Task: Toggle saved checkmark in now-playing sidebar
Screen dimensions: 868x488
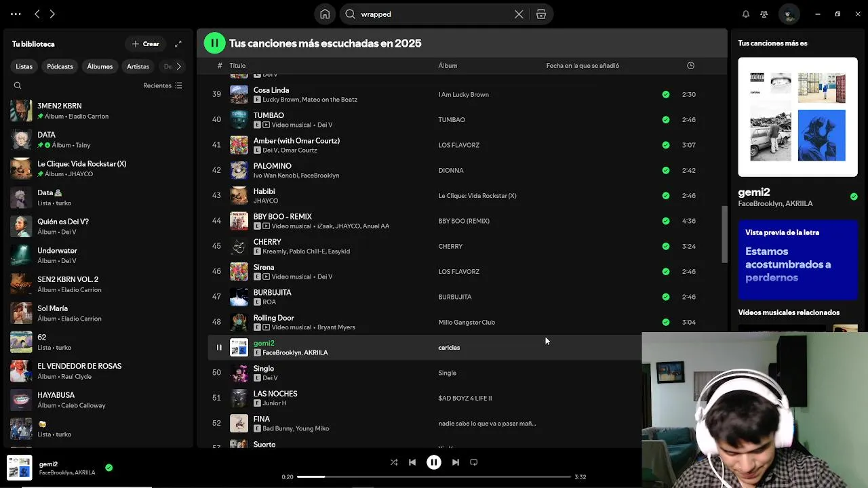Action: coord(854,197)
